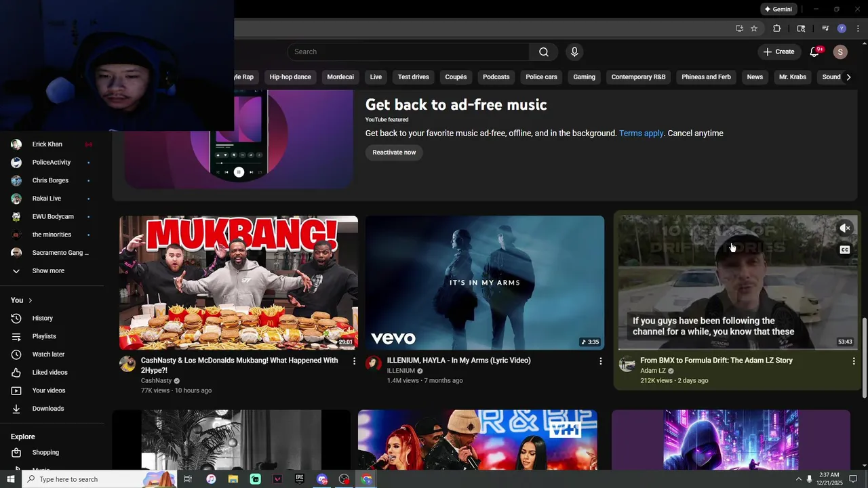
Task: Open the EWU Bodycam subscription channel
Action: pyautogui.click(x=52, y=217)
